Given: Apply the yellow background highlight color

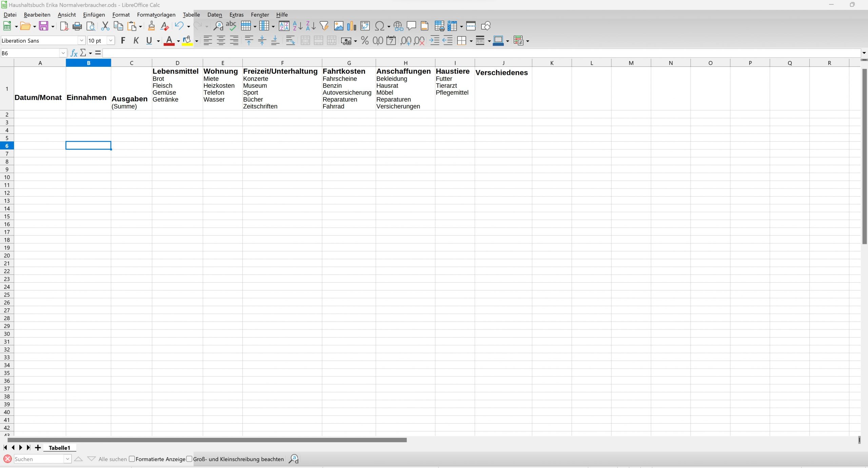Looking at the screenshot, I should pyautogui.click(x=187, y=41).
